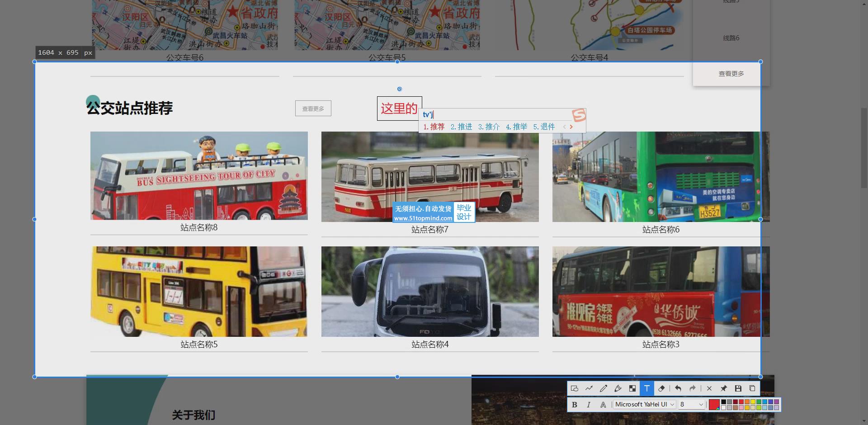Open 站点名称7 bus image

click(x=430, y=177)
